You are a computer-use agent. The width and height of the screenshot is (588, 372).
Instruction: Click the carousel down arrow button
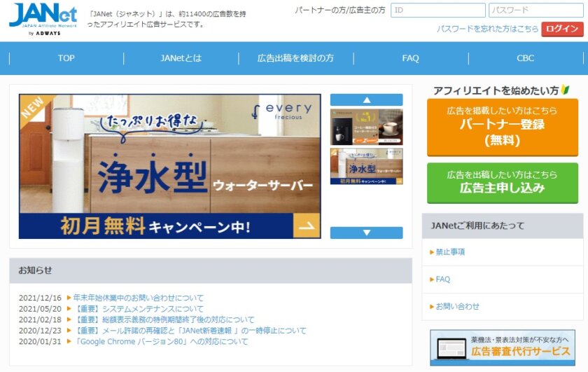click(366, 233)
